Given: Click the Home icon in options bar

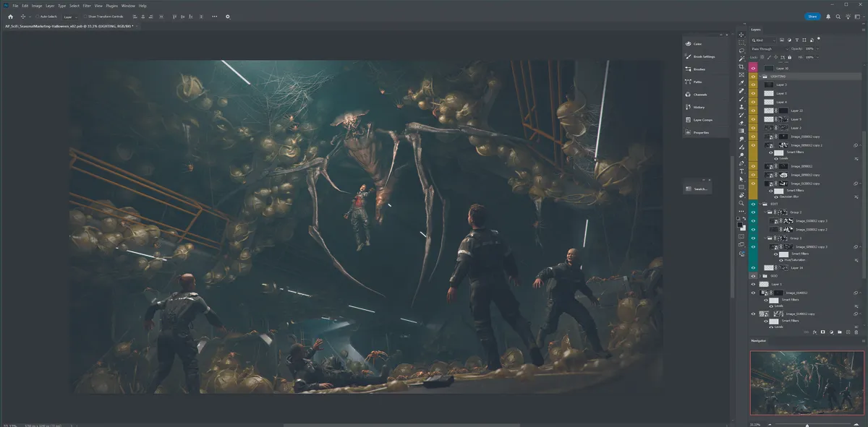Looking at the screenshot, I should [x=10, y=16].
